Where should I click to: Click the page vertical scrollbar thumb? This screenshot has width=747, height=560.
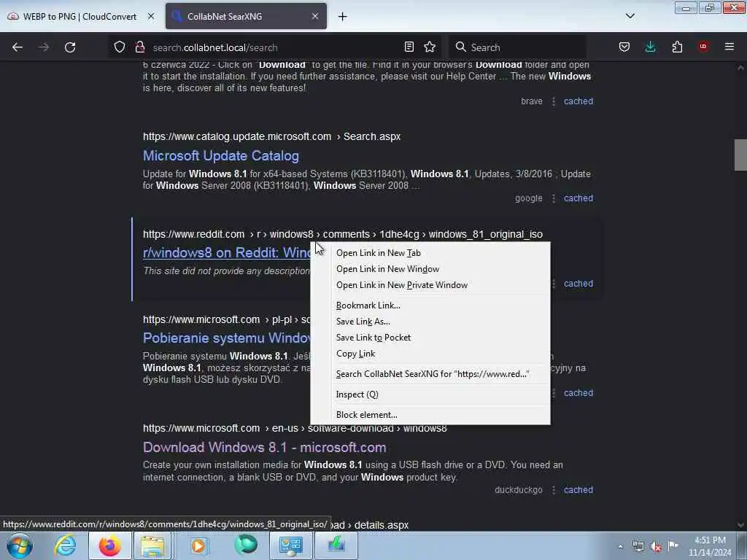coord(740,155)
